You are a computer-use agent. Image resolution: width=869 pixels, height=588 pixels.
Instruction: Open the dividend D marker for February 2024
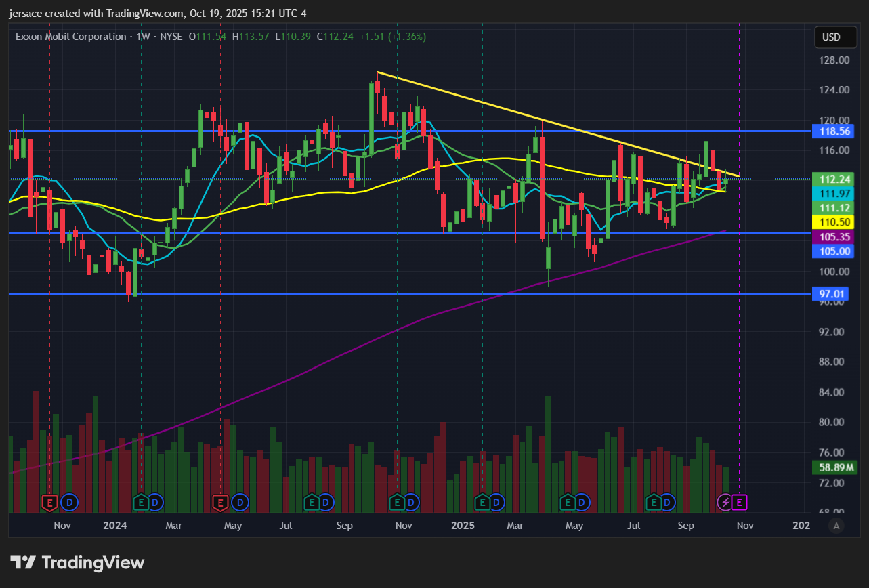tap(155, 502)
